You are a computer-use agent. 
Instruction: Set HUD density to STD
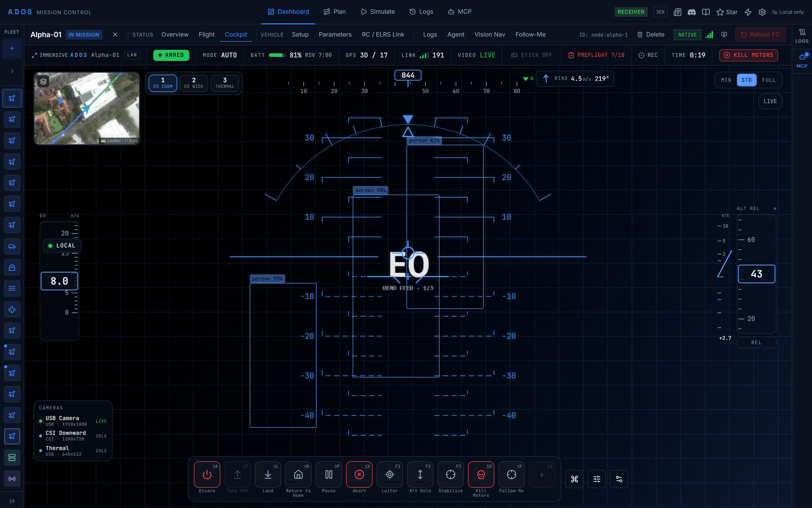pyautogui.click(x=747, y=80)
